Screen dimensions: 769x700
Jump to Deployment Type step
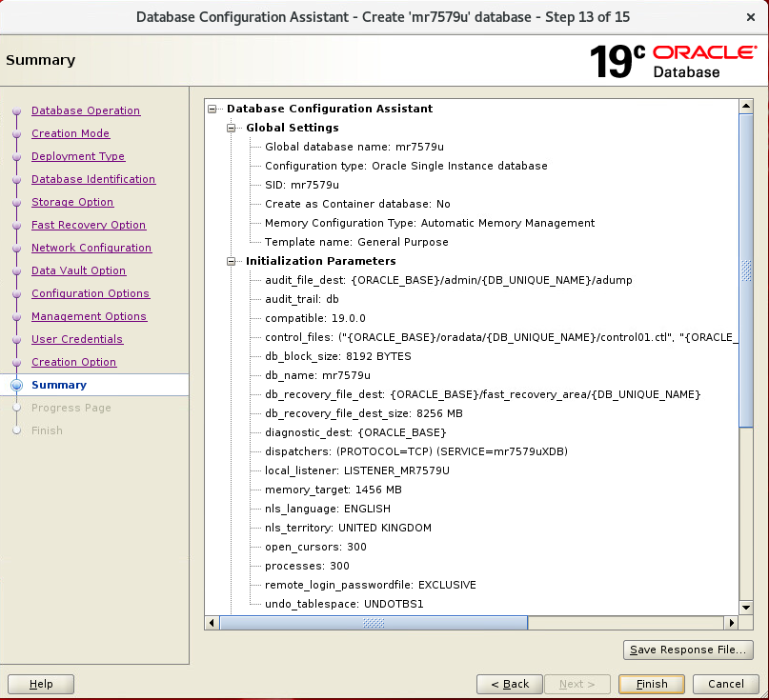[x=78, y=156]
